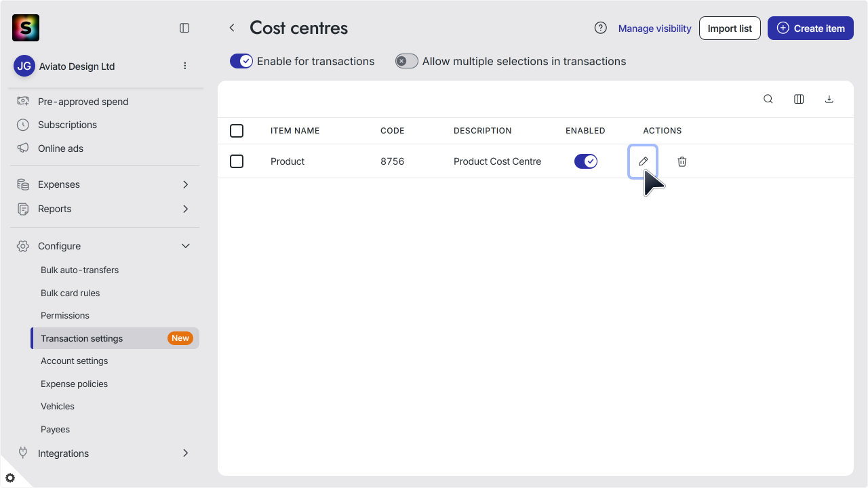
Task: Click the Subscriptions clock icon
Action: 23,125
